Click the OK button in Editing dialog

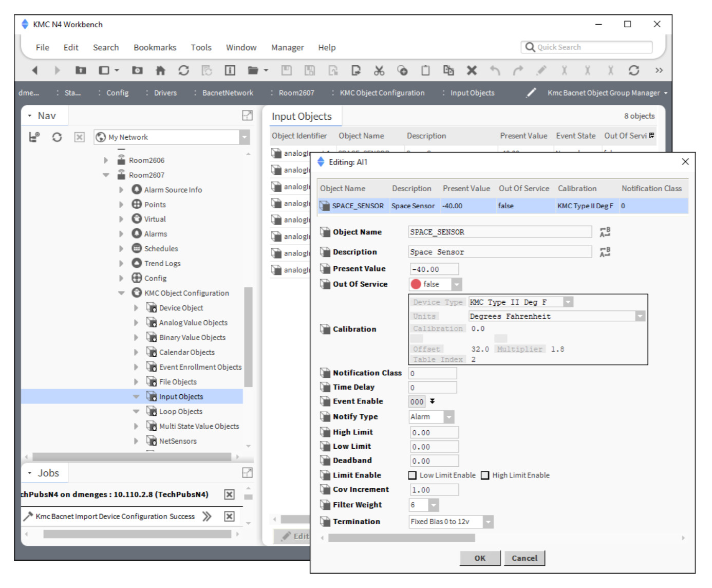coord(480,558)
